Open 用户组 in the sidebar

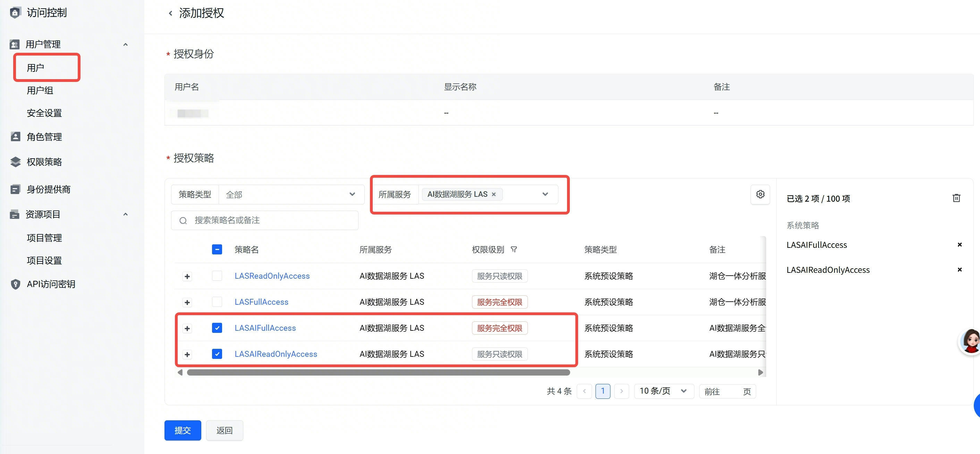[40, 91]
